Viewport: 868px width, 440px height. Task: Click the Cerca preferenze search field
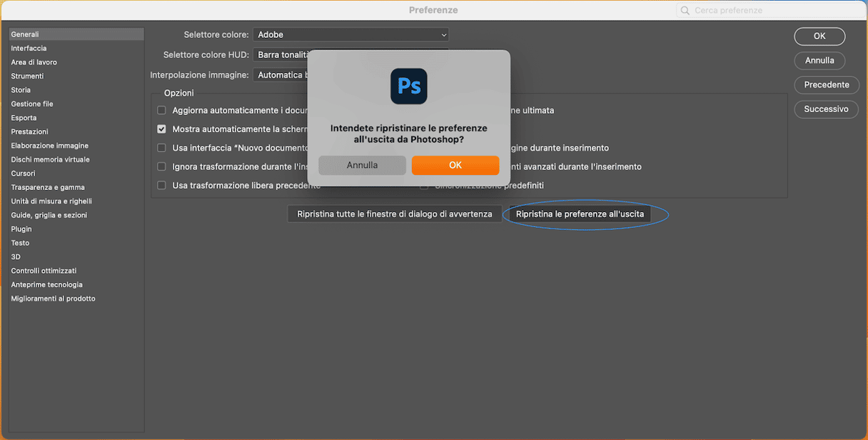tap(771, 11)
